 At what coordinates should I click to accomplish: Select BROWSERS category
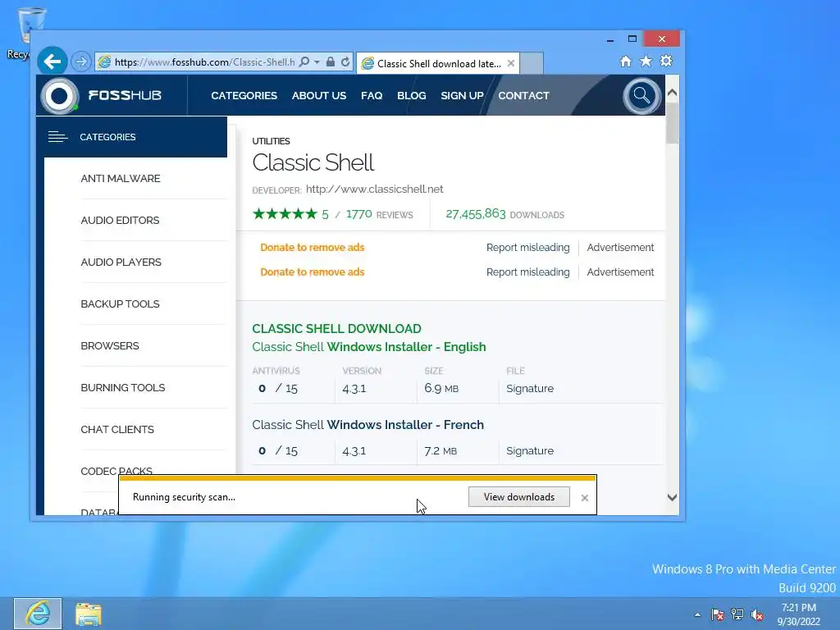pyautogui.click(x=110, y=345)
